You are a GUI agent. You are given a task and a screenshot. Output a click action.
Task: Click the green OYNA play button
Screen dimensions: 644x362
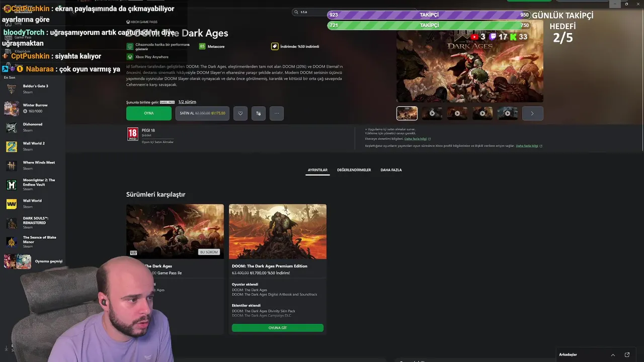coord(149,113)
